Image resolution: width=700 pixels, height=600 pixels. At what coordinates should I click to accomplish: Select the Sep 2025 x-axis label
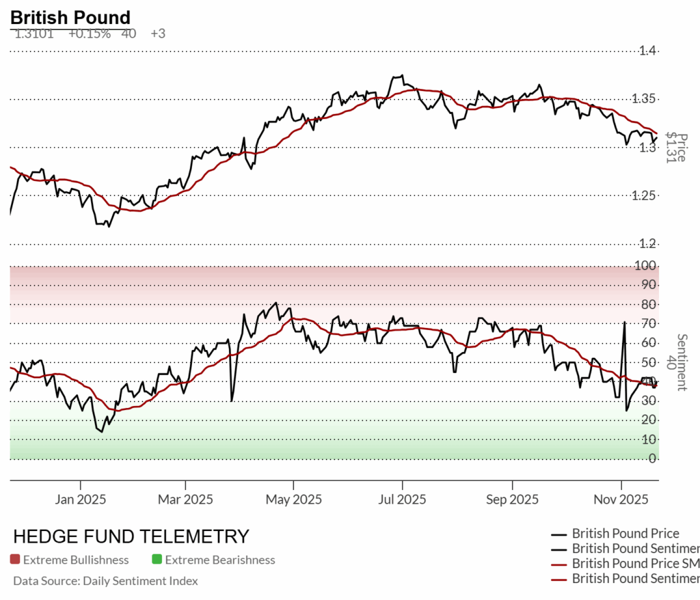512,500
